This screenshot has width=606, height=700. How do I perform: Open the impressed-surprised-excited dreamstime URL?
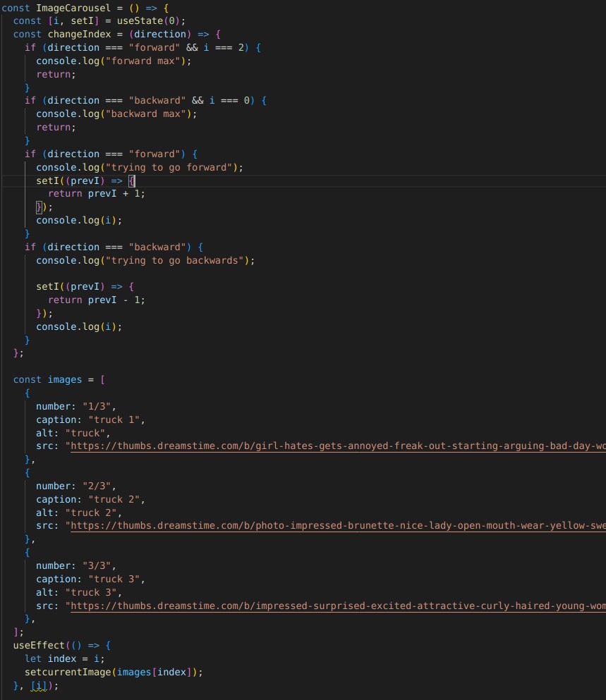pos(339,606)
